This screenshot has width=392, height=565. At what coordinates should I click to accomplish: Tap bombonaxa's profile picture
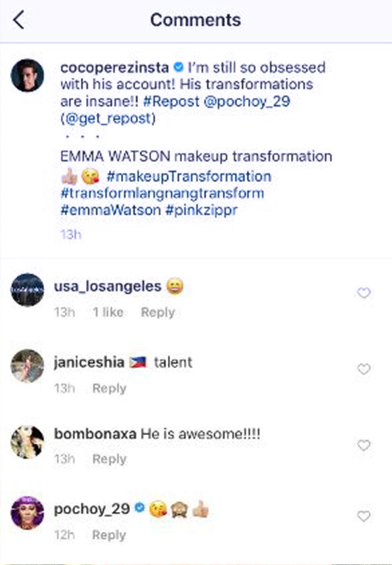(27, 442)
